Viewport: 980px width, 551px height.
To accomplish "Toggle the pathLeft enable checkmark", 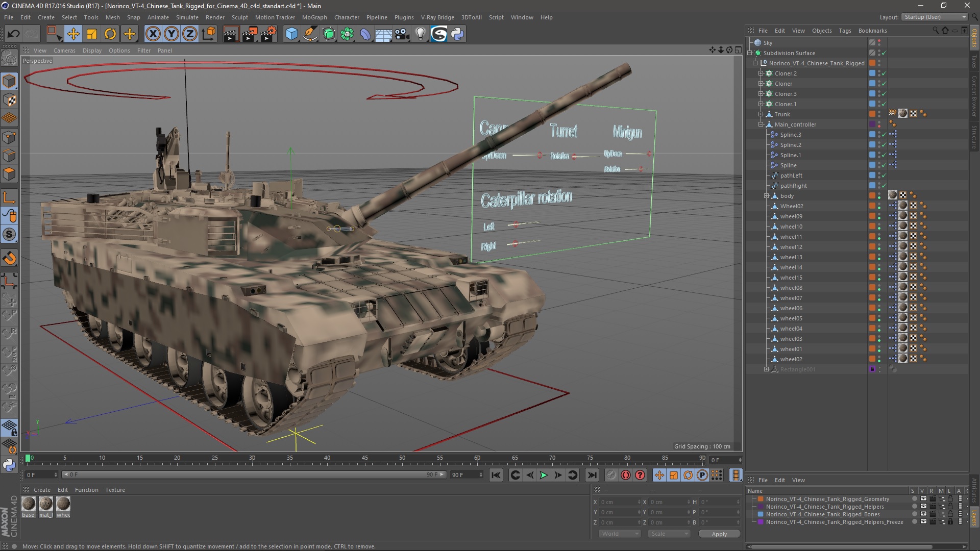I will tap(884, 176).
